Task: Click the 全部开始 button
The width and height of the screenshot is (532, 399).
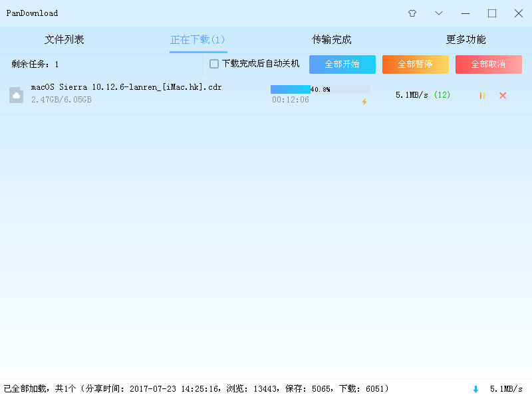Action: click(x=342, y=64)
